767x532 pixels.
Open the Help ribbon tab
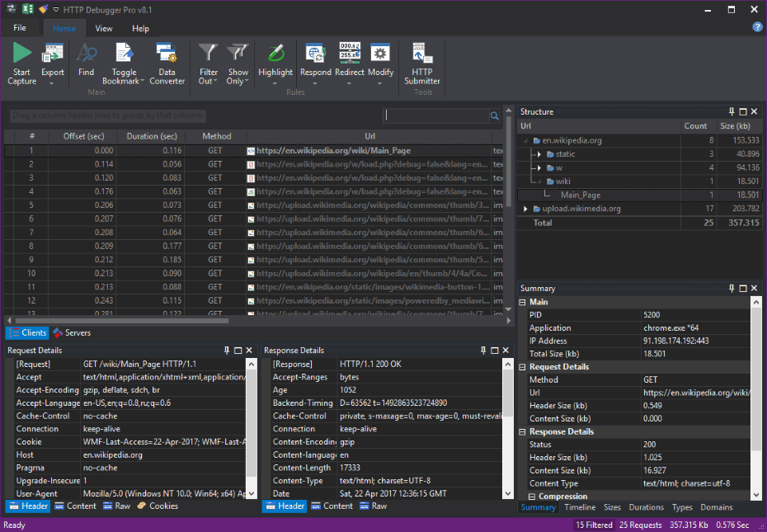[x=140, y=28]
